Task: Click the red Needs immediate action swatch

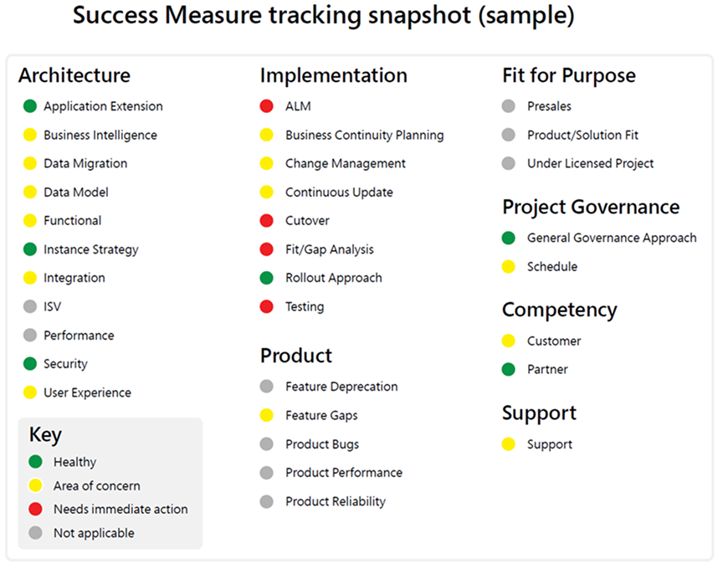Action: point(35,509)
